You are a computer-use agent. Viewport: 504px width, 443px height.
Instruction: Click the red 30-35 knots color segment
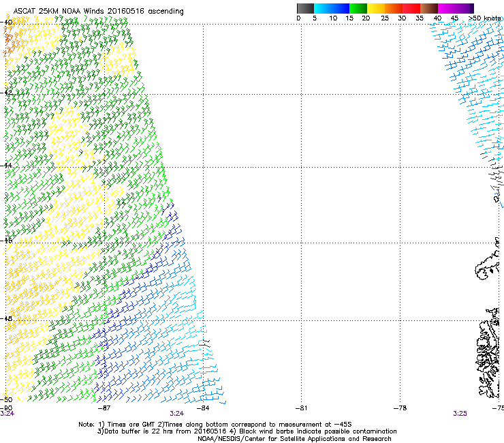pyautogui.click(x=411, y=8)
